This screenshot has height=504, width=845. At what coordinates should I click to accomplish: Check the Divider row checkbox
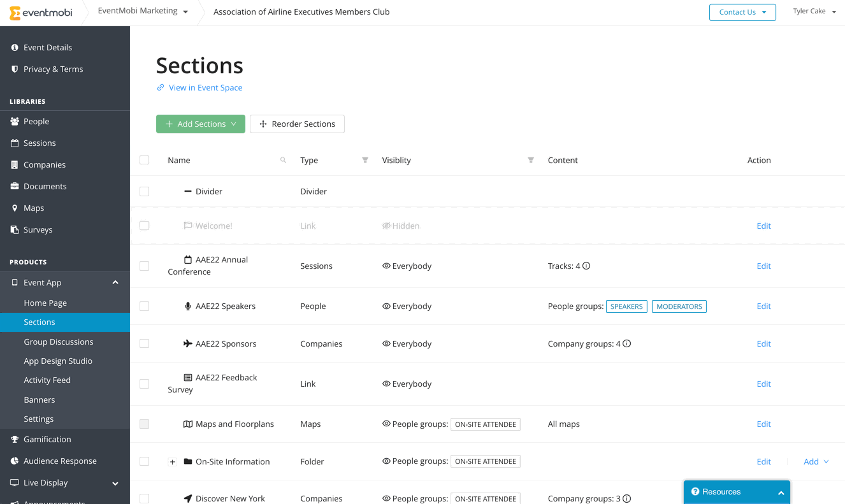pos(145,191)
